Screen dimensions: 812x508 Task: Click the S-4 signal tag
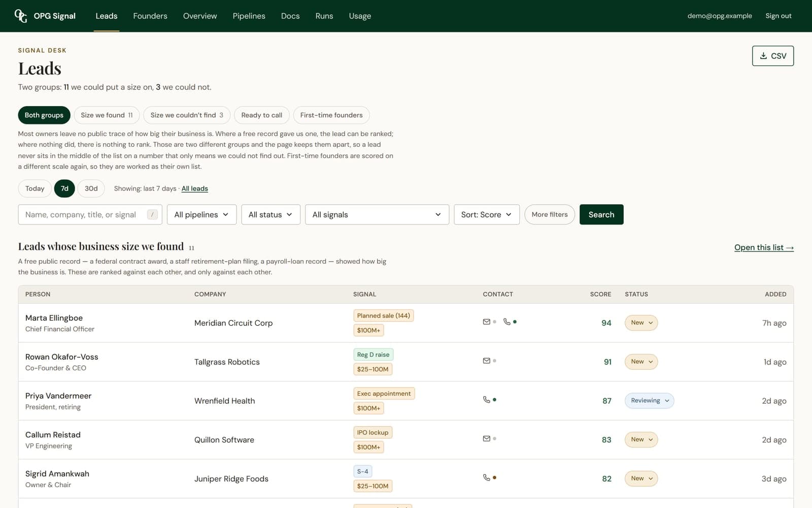tap(363, 471)
